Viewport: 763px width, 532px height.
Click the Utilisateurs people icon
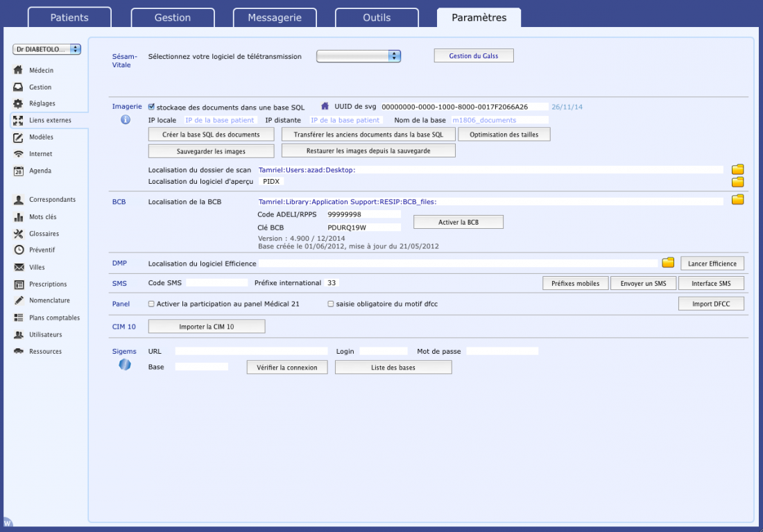coord(19,334)
